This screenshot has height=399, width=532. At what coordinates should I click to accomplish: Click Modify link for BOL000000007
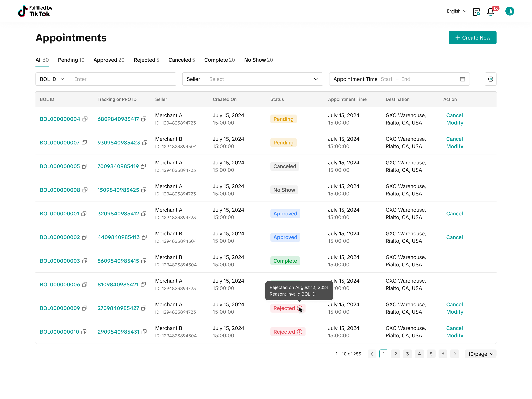tap(455, 146)
